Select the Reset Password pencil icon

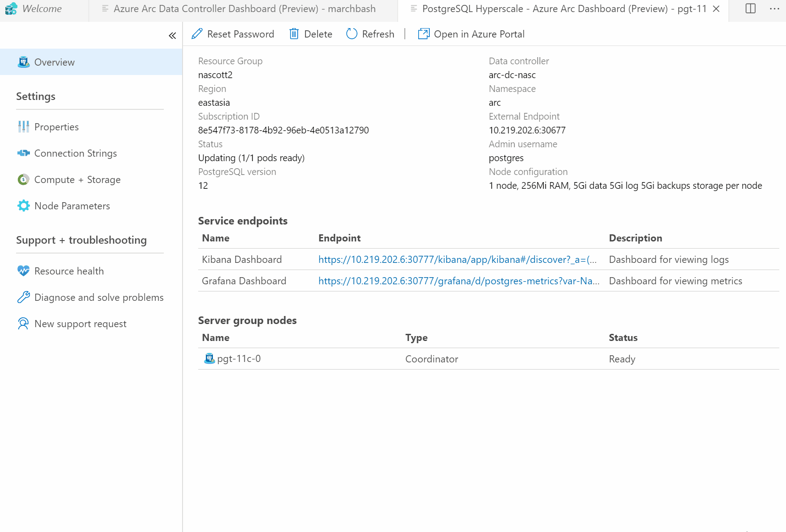click(197, 34)
